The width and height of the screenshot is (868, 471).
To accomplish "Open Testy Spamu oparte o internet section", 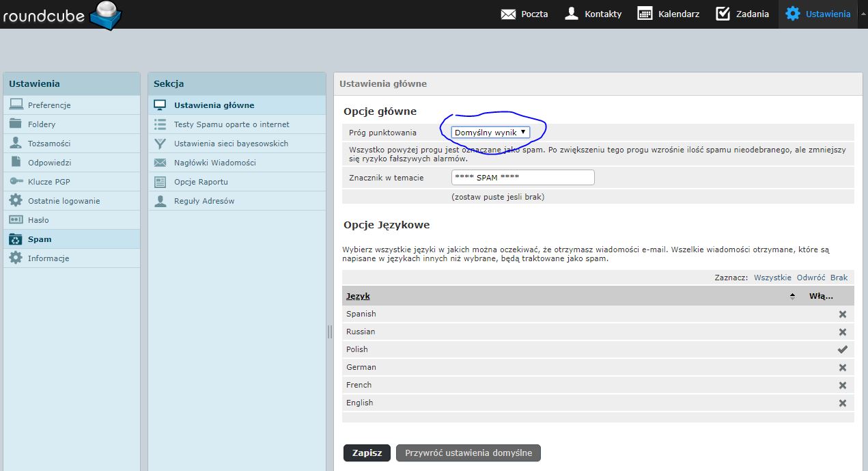I will [x=232, y=124].
